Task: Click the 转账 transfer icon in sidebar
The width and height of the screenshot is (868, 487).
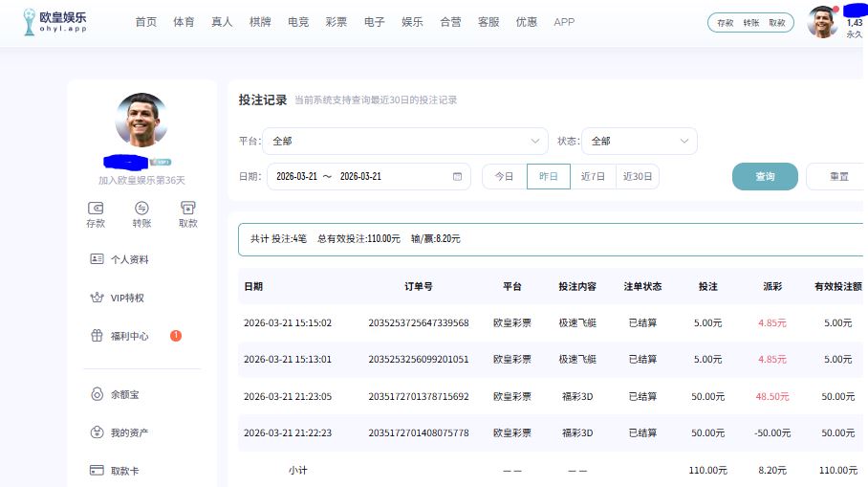Action: tap(141, 209)
